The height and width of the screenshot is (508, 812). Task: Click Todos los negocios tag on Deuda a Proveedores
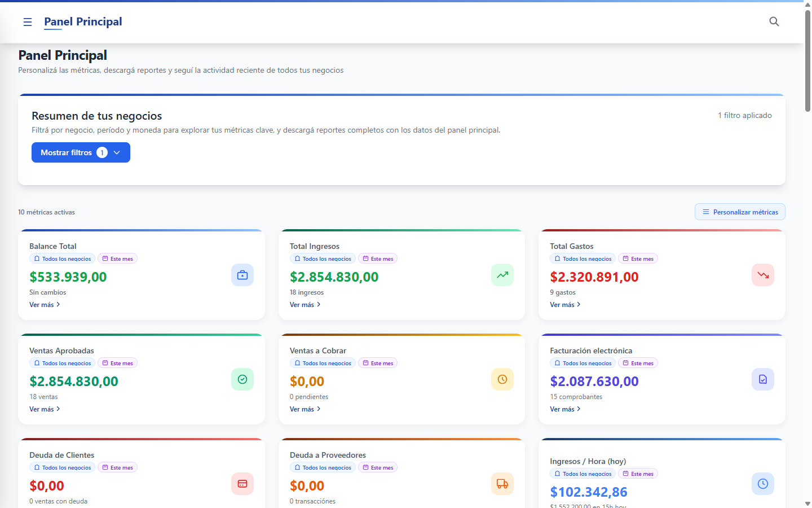coord(323,467)
